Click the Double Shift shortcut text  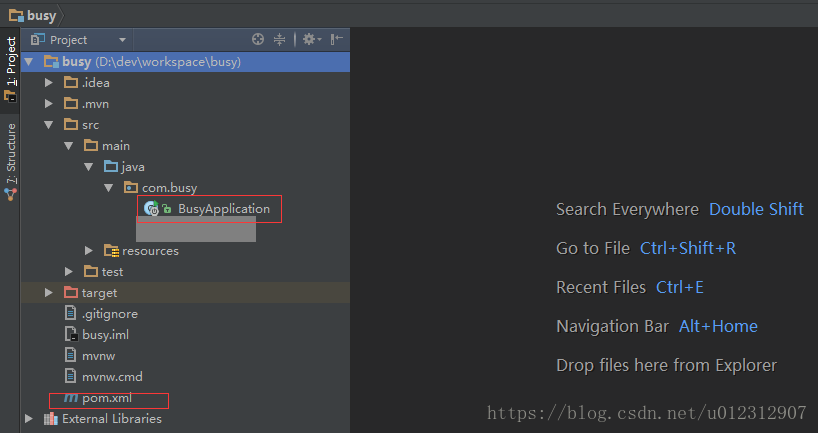tap(756, 209)
